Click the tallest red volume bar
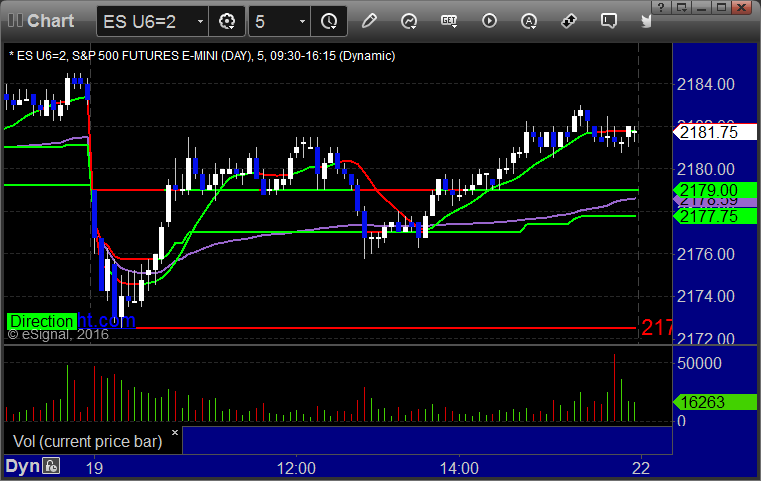The width and height of the screenshot is (761, 481). [x=614, y=388]
